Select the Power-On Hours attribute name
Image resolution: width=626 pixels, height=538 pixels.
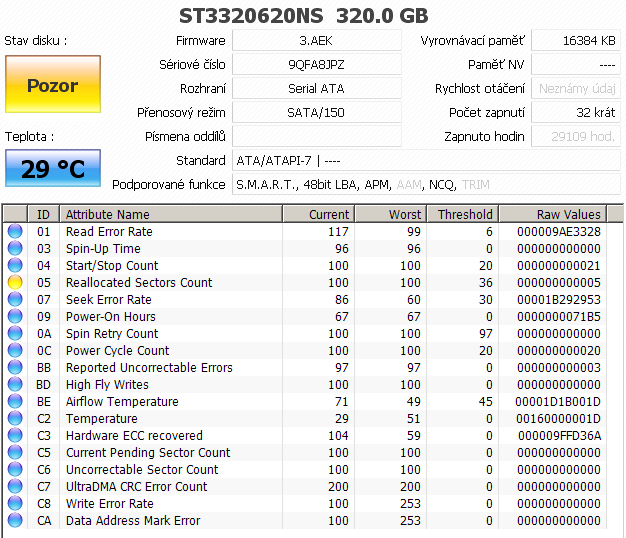111,316
